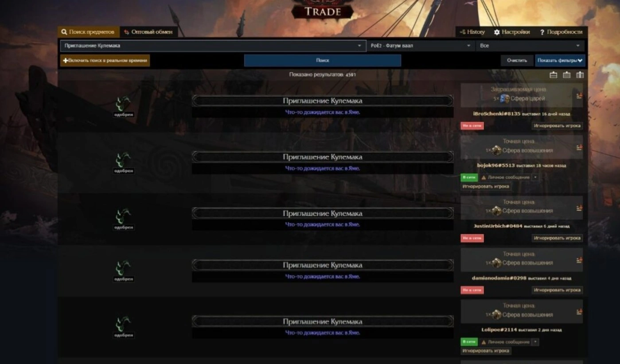Expand the league dropdown PoE2 - Фатум ваал
This screenshot has width=620, height=364.
coord(421,46)
